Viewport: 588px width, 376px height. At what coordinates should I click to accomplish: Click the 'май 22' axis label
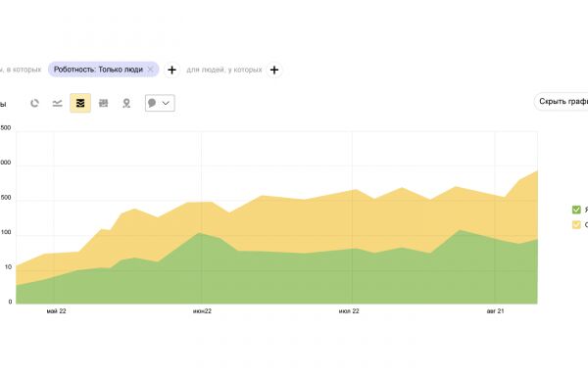tap(56, 311)
